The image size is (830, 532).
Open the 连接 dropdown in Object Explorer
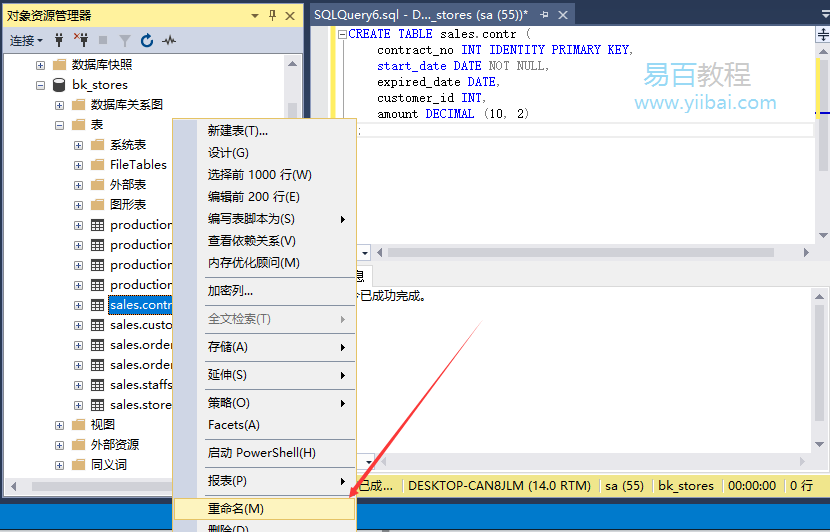tap(26, 40)
